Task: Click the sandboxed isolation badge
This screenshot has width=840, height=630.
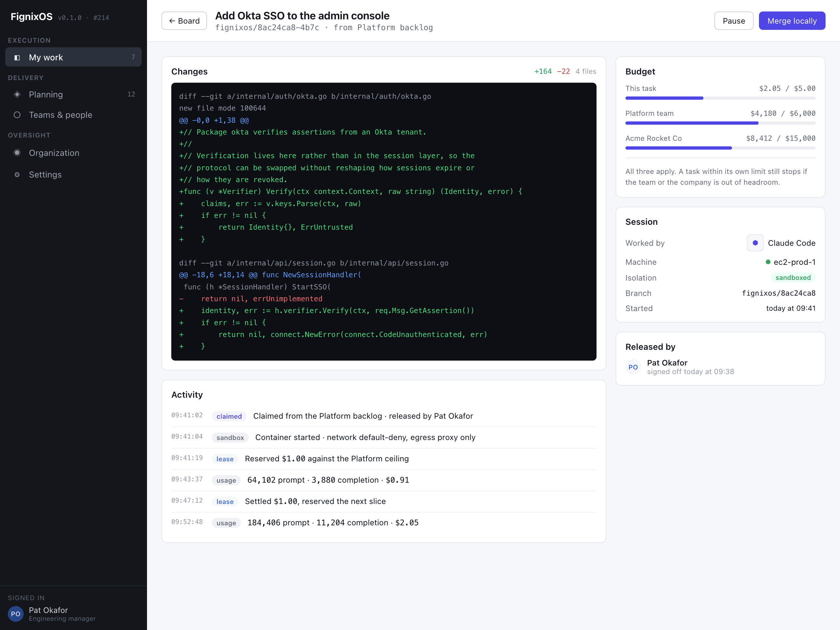Action: point(793,278)
